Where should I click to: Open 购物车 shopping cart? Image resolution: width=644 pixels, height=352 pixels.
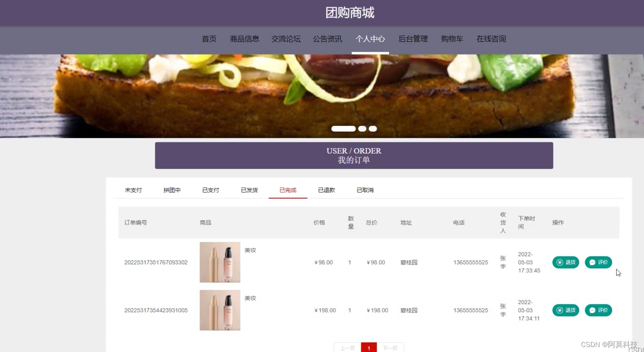coord(452,39)
